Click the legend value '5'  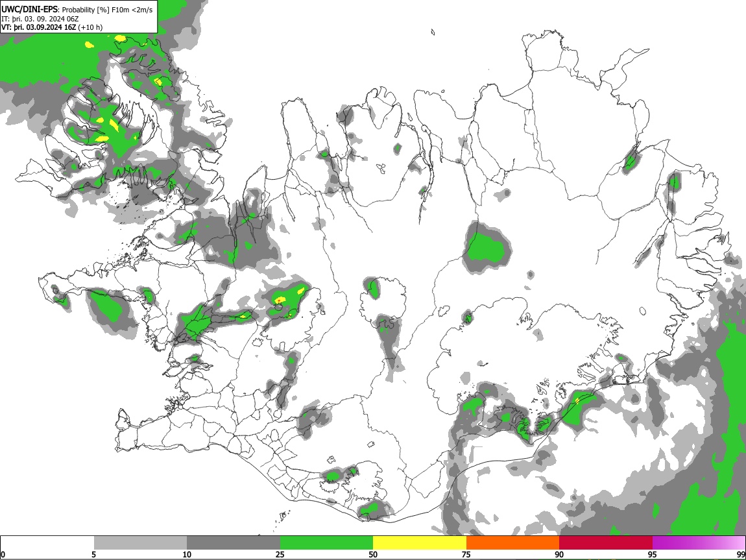click(x=93, y=554)
